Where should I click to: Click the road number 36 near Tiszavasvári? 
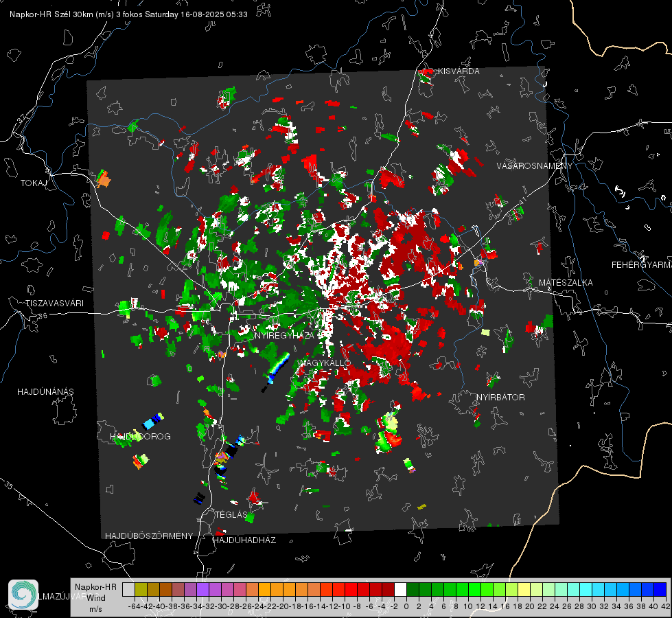tap(43, 316)
